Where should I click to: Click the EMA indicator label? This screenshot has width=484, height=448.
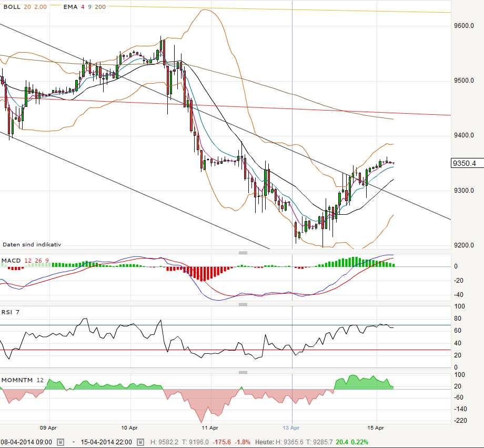point(70,7)
